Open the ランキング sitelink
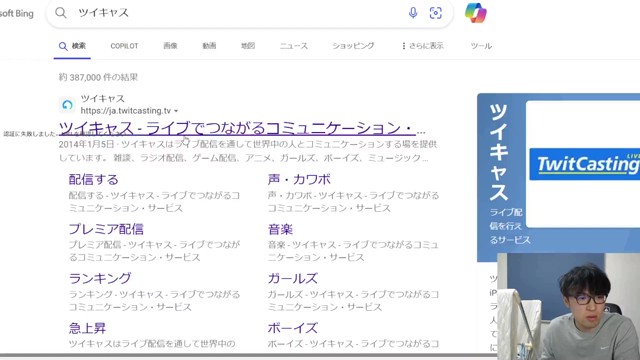This screenshot has width=640, height=360. pyautogui.click(x=100, y=278)
